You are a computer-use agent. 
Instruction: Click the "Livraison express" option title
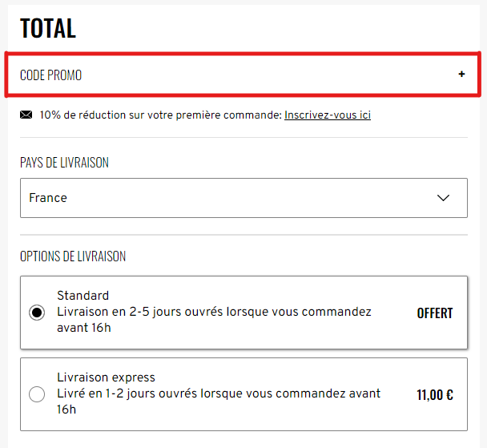pos(106,377)
